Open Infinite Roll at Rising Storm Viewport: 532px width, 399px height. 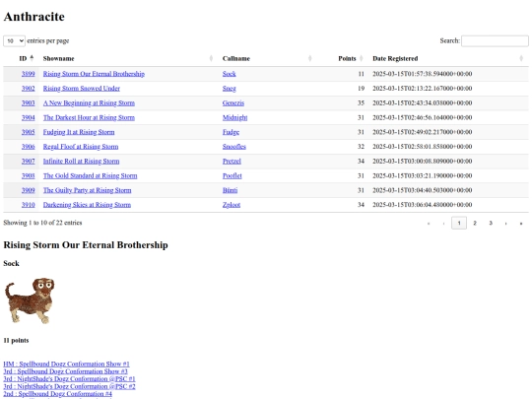coord(81,162)
